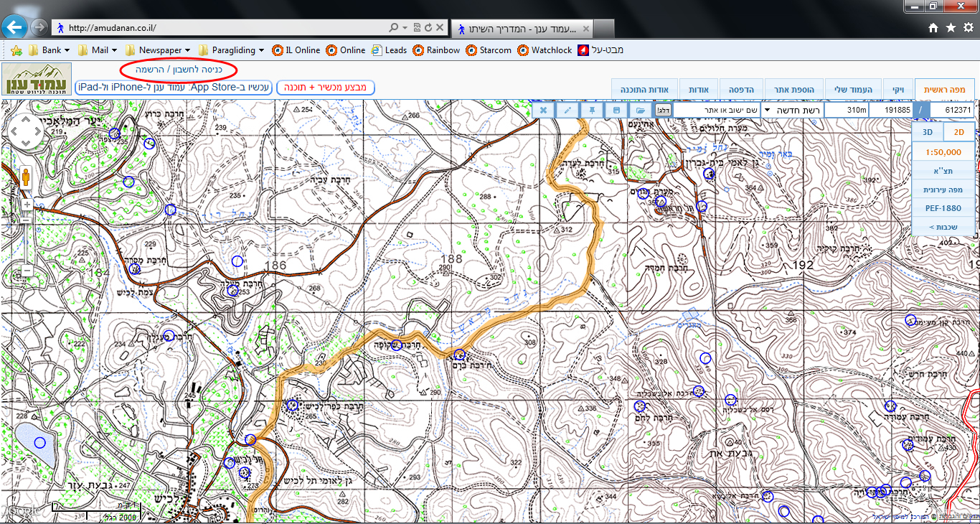Select the מפה עירונית urban map layer
980x524 pixels.
point(943,190)
